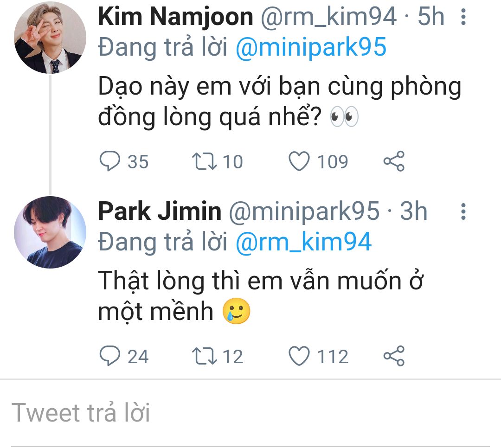This screenshot has width=501, height=448.
Task: Open Park Jimin's profile picture
Action: [x=50, y=232]
